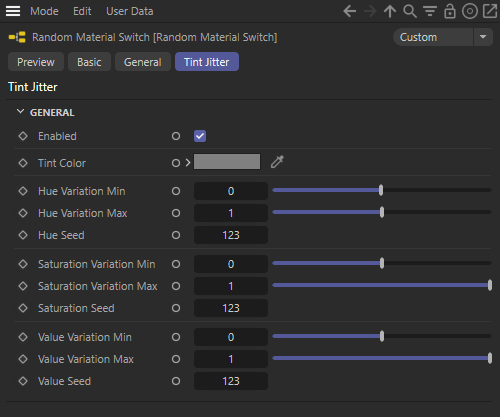Pick tint color with eyedropper

pos(277,162)
